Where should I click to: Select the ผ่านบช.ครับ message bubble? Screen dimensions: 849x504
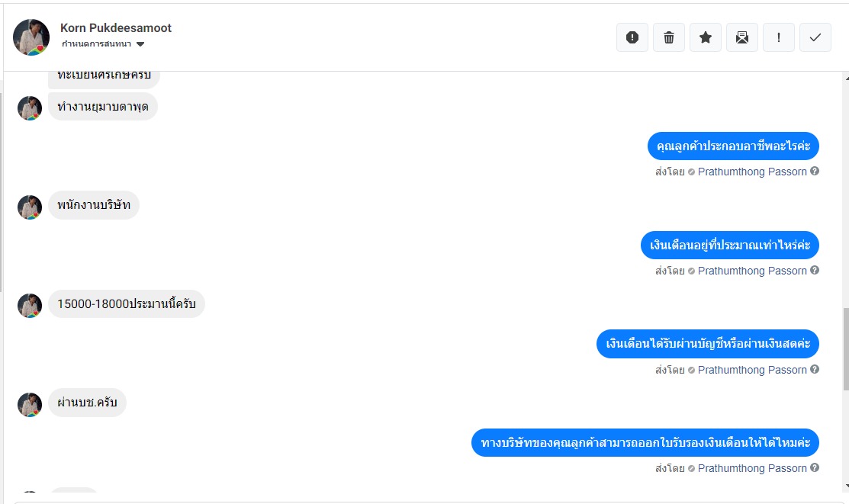click(x=87, y=403)
